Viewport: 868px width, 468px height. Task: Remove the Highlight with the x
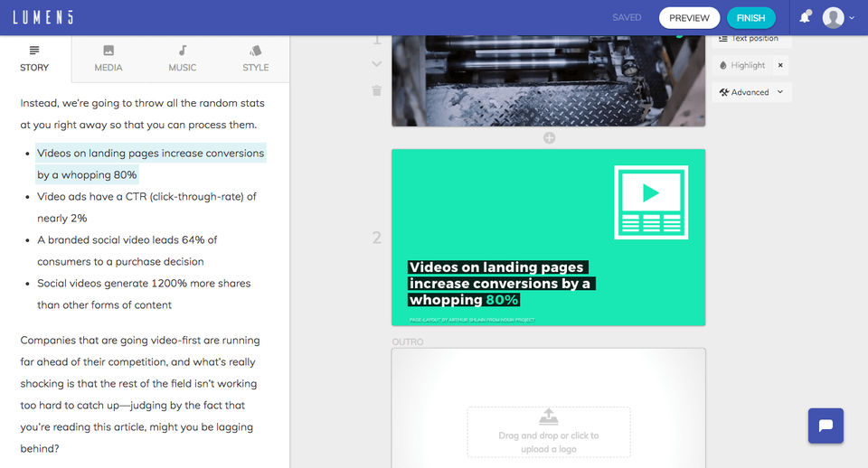click(780, 65)
